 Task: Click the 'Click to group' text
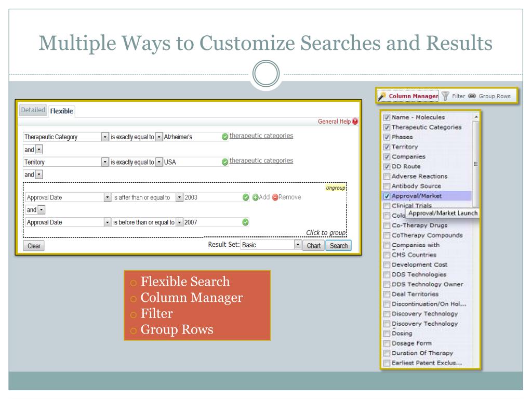(326, 232)
